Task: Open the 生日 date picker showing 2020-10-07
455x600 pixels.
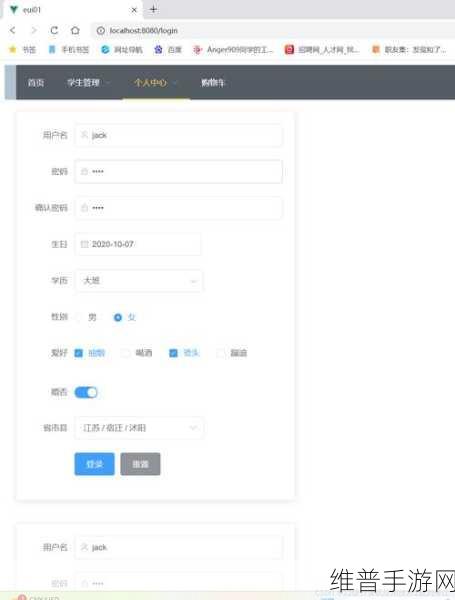Action: click(138, 244)
